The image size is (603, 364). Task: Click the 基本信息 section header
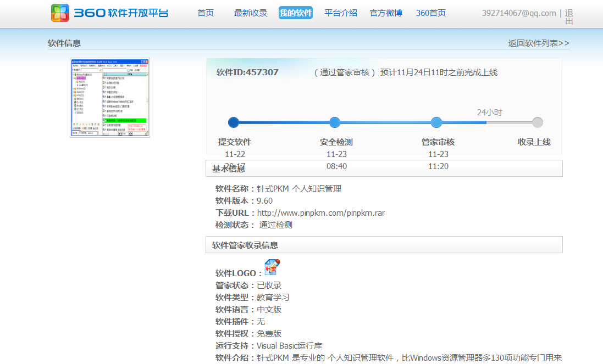229,169
